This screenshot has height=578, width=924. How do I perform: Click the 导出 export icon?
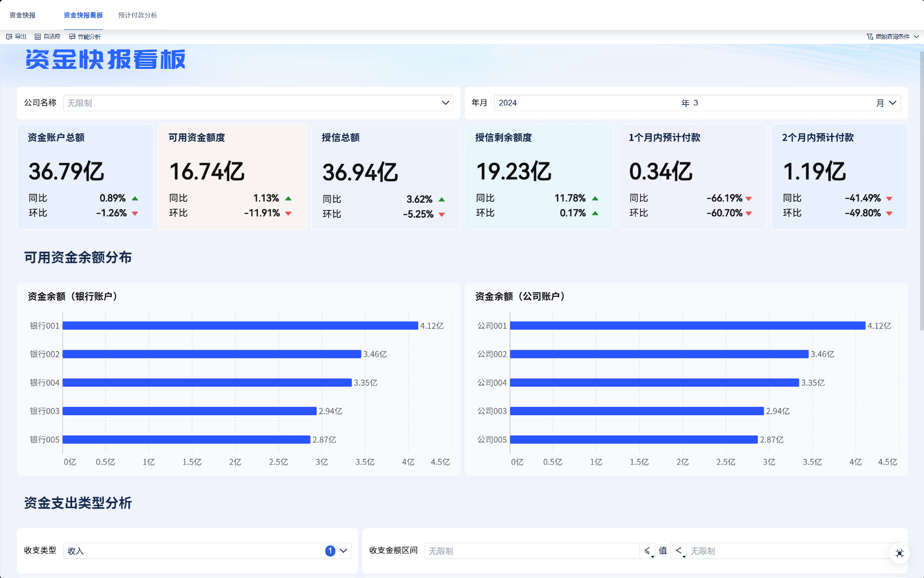pos(9,37)
